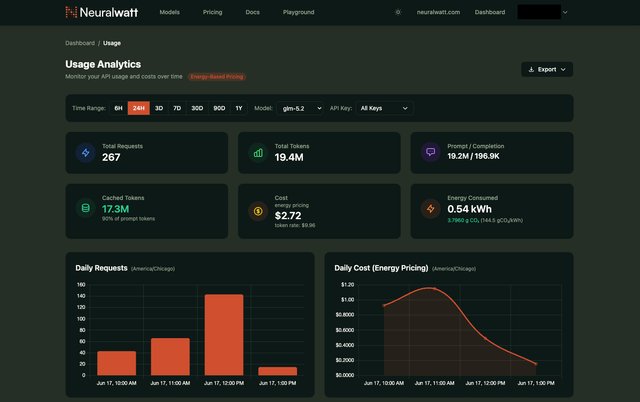Select the 1Y time range
640x402 pixels.
click(x=239, y=108)
